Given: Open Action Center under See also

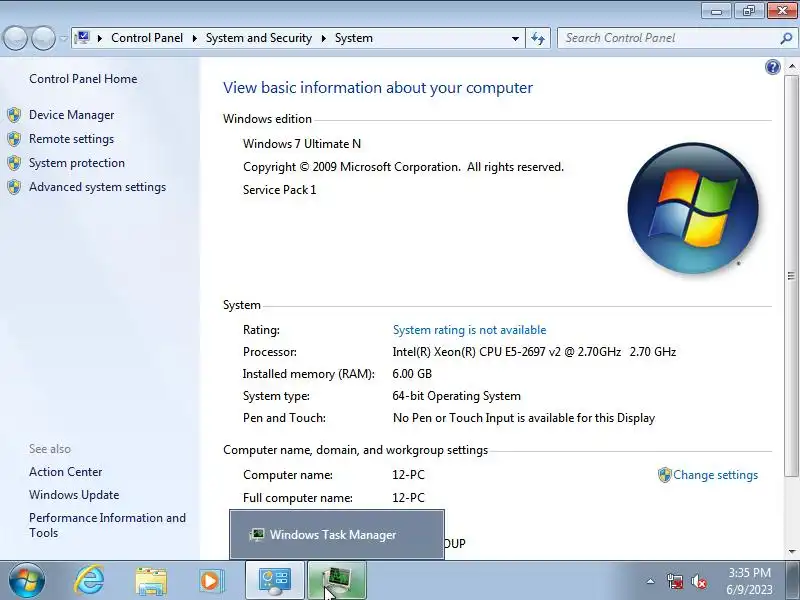Looking at the screenshot, I should [x=65, y=471].
